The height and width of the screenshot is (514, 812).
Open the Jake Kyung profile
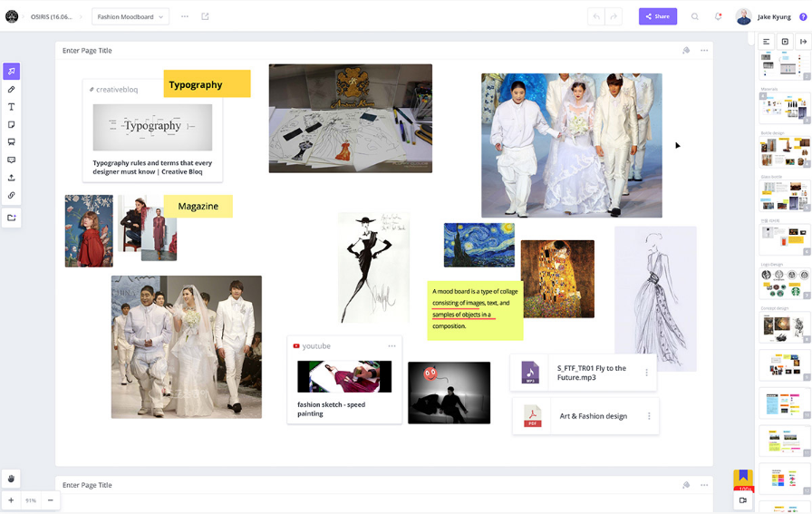pos(764,16)
